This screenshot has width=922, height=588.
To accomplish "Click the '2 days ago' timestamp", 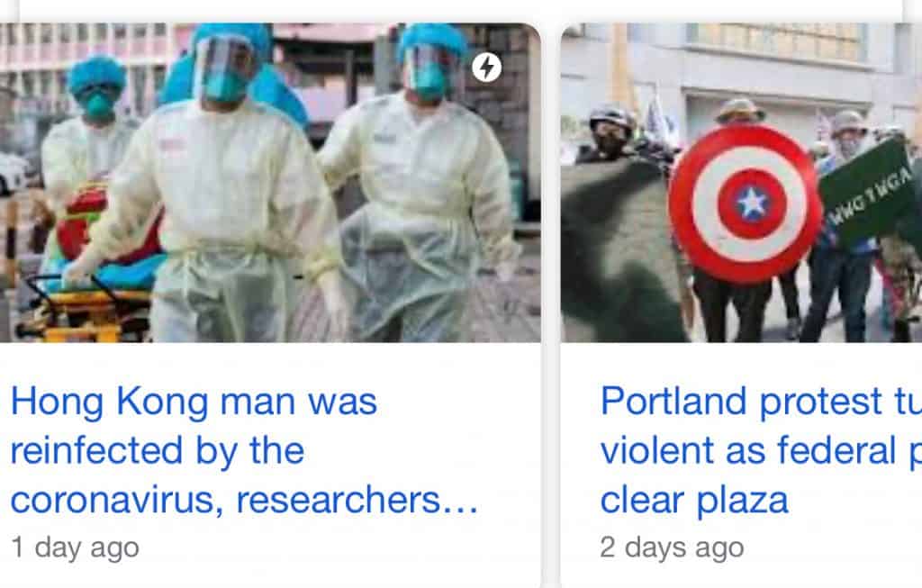I will [x=672, y=548].
